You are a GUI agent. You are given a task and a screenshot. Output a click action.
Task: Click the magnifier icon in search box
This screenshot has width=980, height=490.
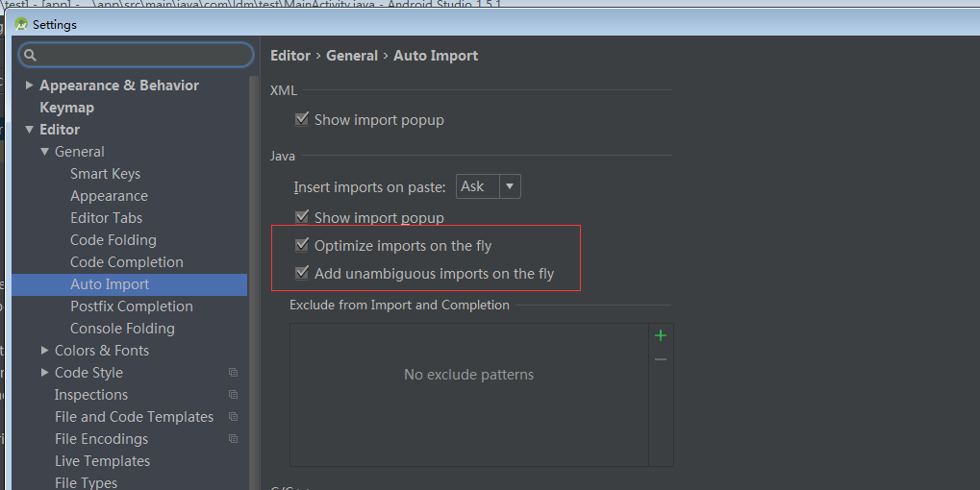(x=30, y=56)
